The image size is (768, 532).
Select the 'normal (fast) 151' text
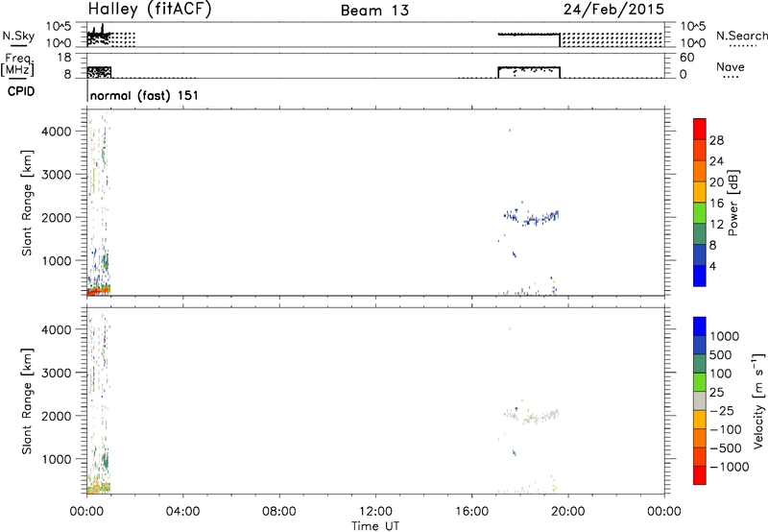click(x=144, y=95)
